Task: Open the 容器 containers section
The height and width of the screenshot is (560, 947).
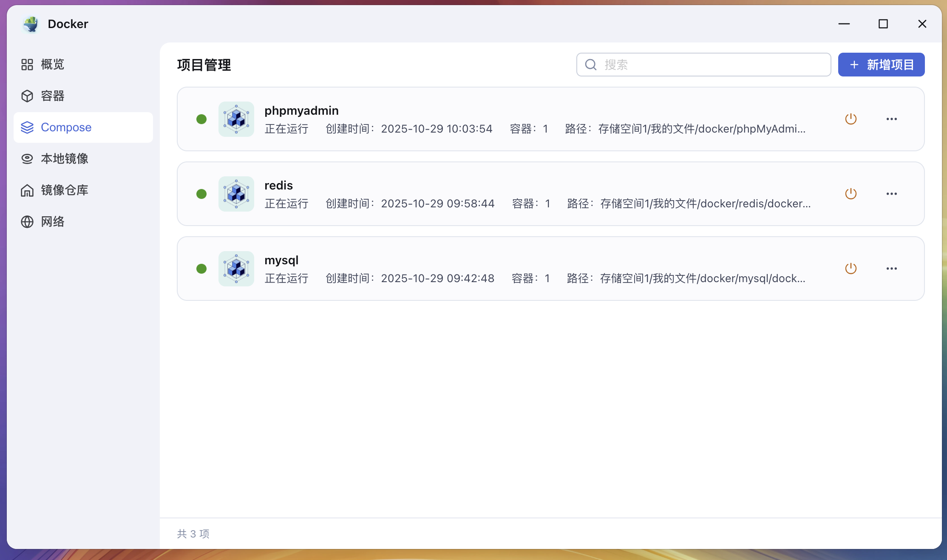Action: click(x=52, y=96)
